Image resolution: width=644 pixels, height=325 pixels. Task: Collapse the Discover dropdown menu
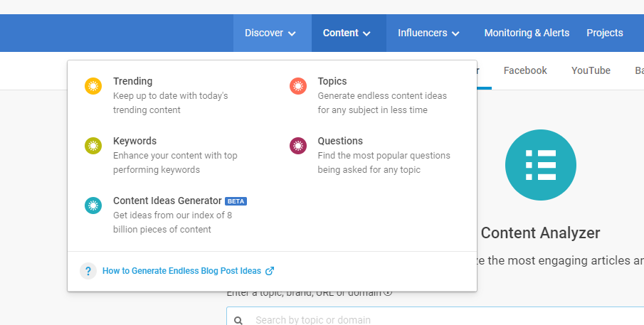271,33
